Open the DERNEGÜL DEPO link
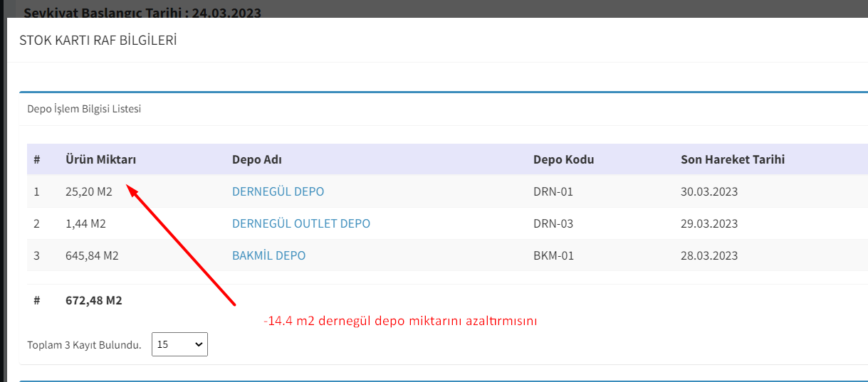 (x=278, y=191)
